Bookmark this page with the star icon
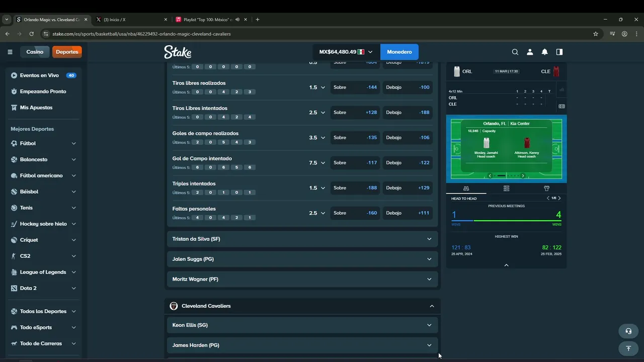This screenshot has height=362, width=644. [596, 34]
